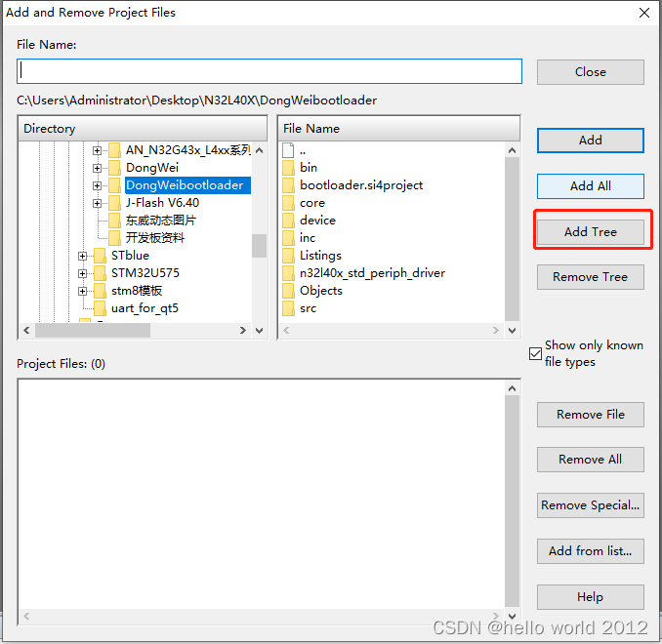Screen dimensions: 662x644
Task: Click the Listings folder icon
Action: pos(289,256)
